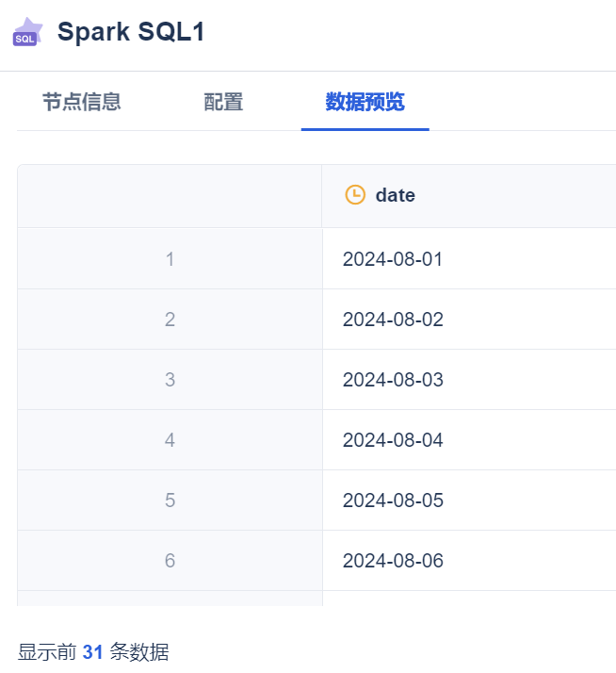Click the Spark SQL node icon
This screenshot has width=616, height=673.
click(x=27, y=32)
